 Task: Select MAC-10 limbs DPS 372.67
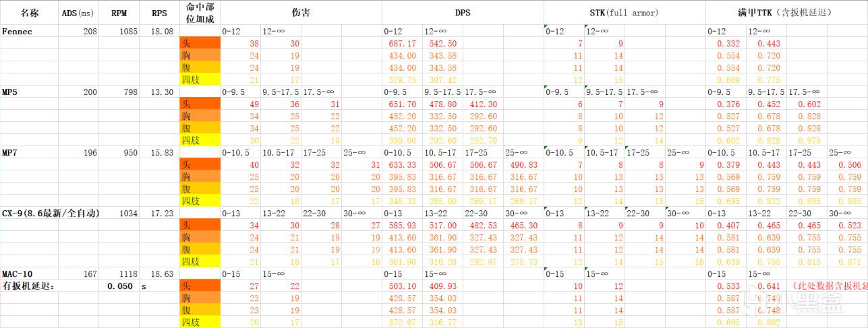(x=403, y=322)
